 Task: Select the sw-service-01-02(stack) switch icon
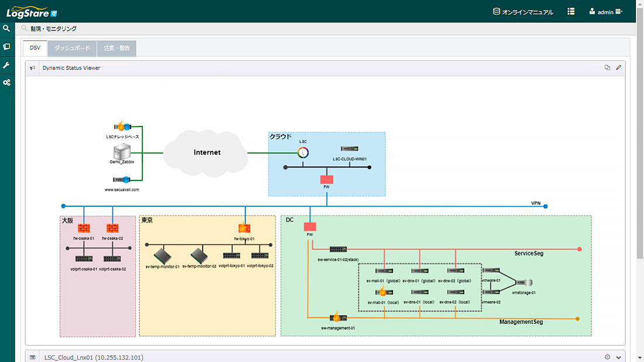(338, 250)
